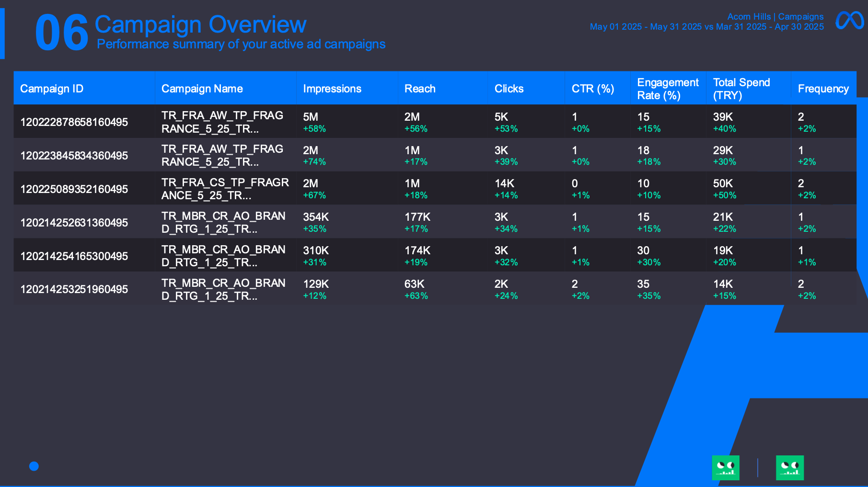The width and height of the screenshot is (868, 487).
Task: Click the 129K impressions value
Action: pyautogui.click(x=316, y=284)
